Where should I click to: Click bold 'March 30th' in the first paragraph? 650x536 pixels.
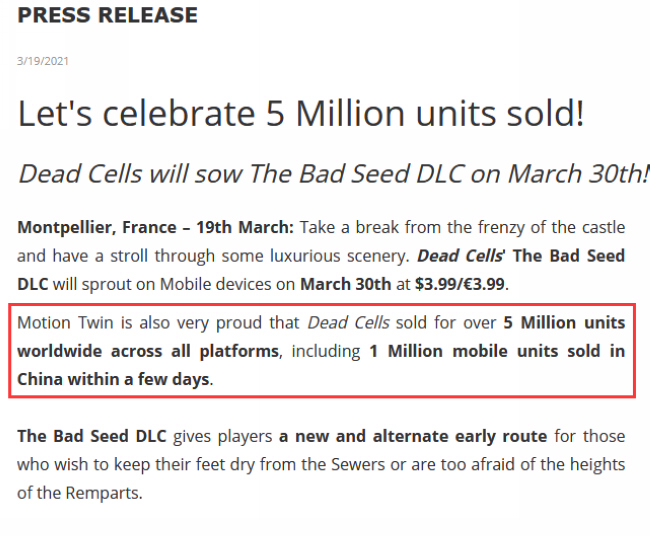345,284
